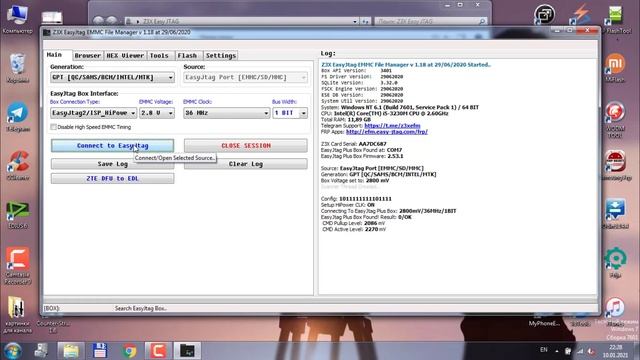640x360 pixels.
Task: Launch CCleaner from the desktop
Action: 17,165
